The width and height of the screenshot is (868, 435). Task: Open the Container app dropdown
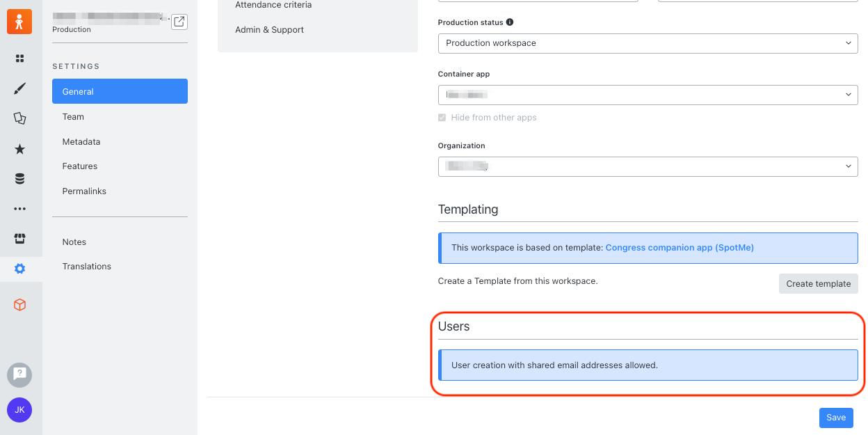[x=648, y=95]
